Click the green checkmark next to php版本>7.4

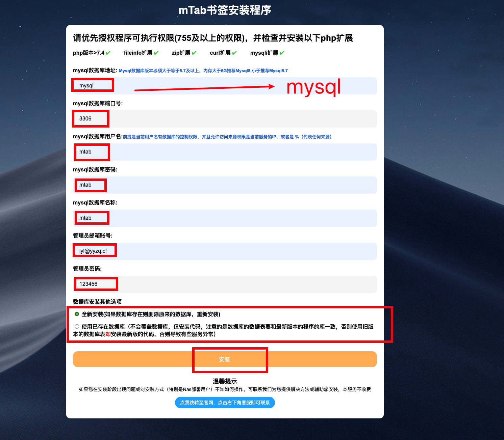(x=108, y=53)
